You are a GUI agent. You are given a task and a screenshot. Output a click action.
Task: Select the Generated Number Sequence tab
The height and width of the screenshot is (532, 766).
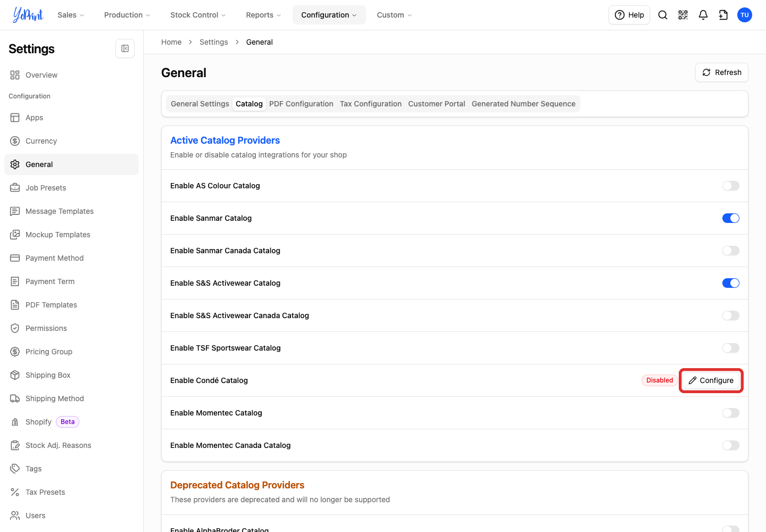[x=523, y=104]
